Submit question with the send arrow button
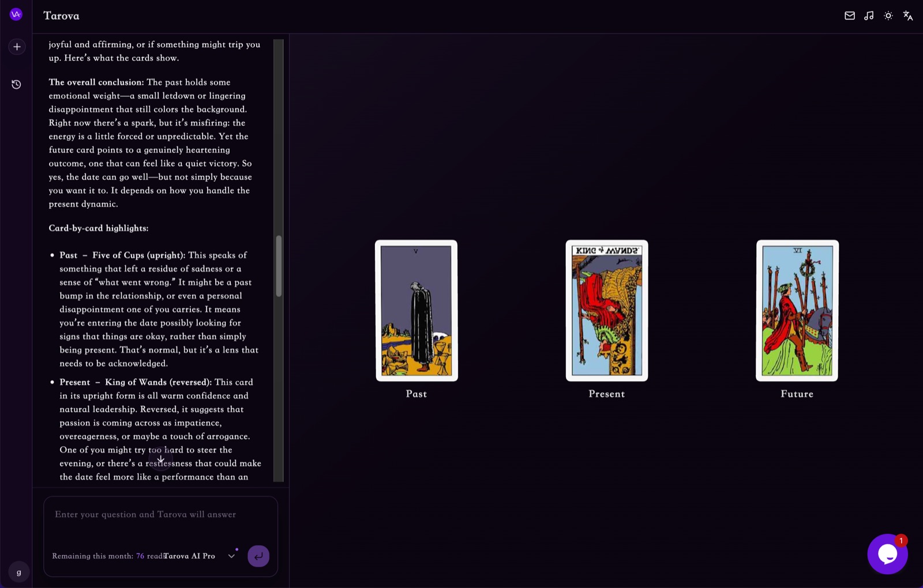The width and height of the screenshot is (923, 588). 258,556
